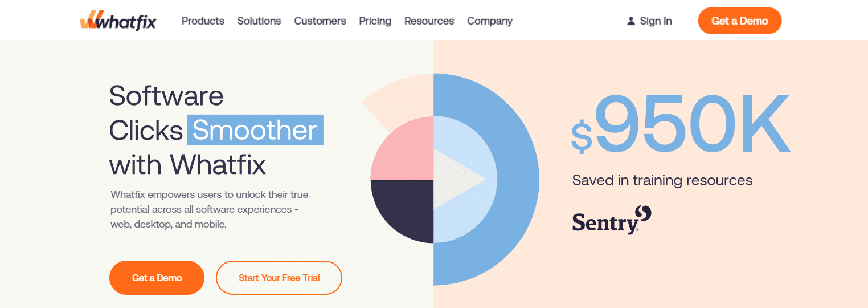868x308 pixels.
Task: Click the orange double-check mark in logo
Action: [x=91, y=20]
